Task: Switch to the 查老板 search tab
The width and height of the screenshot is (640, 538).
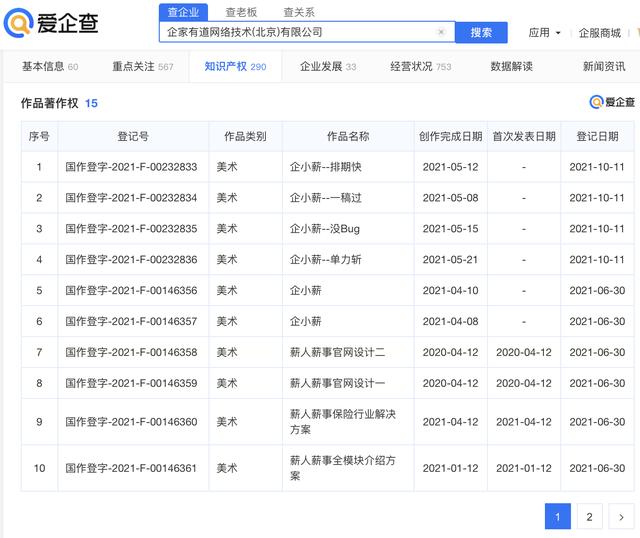Action: point(241,12)
